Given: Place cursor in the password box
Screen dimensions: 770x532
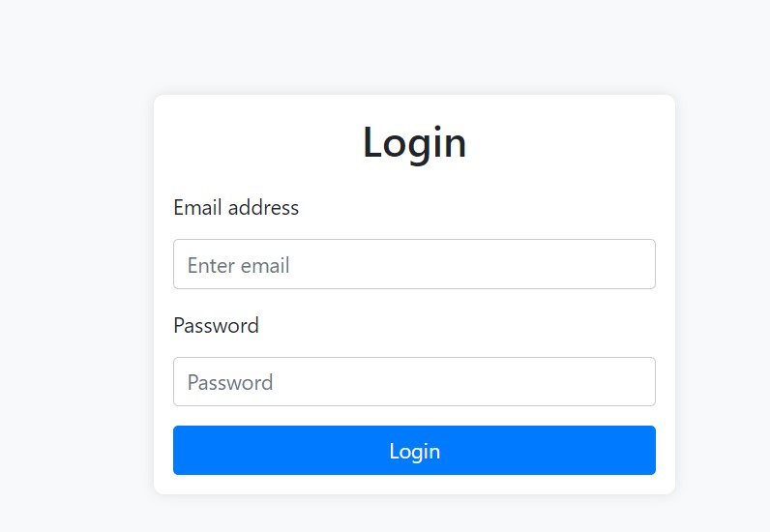Looking at the screenshot, I should (414, 382).
